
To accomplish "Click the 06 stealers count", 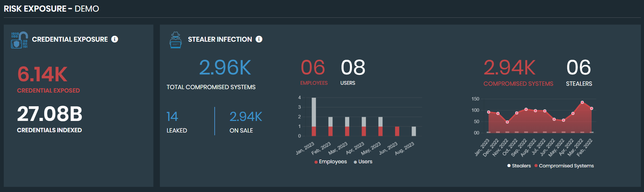I will pyautogui.click(x=579, y=67).
